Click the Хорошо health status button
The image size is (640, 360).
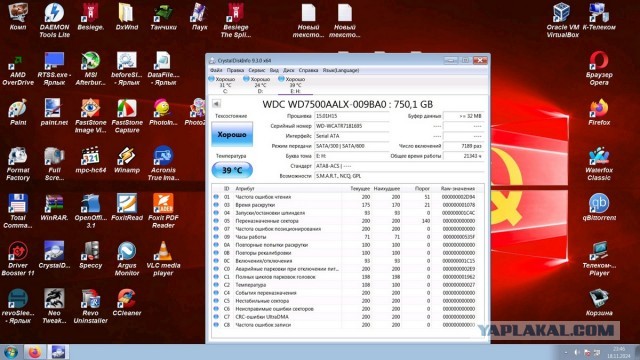click(232, 134)
